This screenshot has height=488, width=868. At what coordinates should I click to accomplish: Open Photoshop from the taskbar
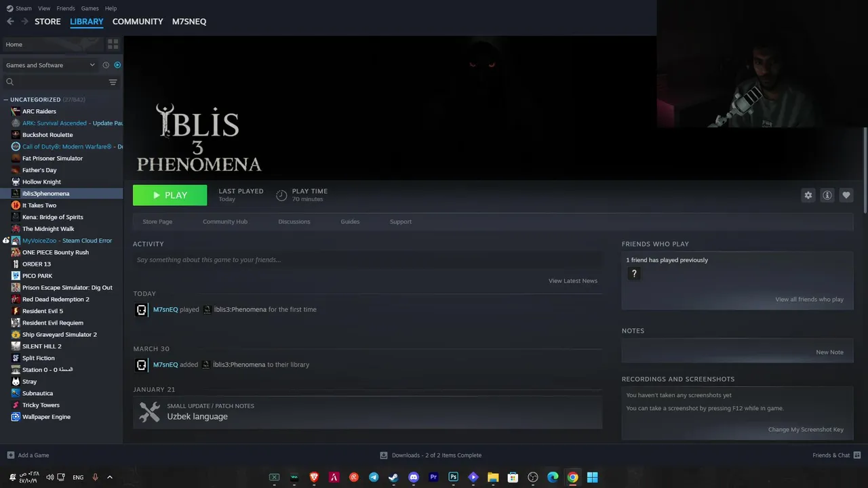(453, 477)
